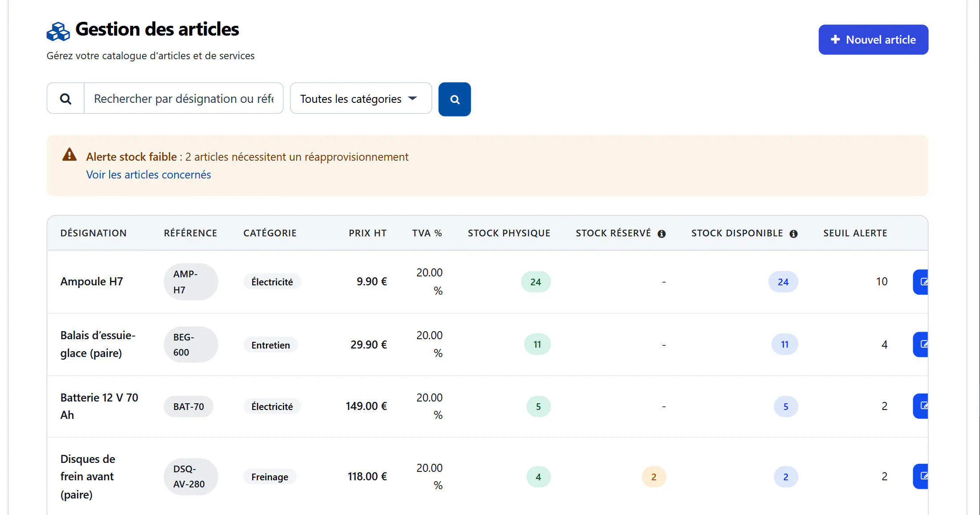This screenshot has height=515, width=980.
Task: Click the Entretien category tag
Action: tap(270, 345)
